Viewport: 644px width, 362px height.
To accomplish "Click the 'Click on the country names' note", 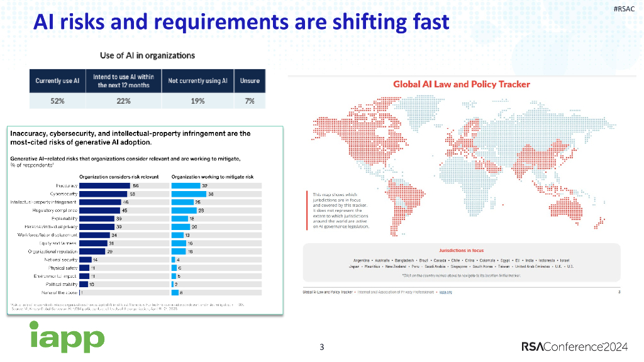I will pyautogui.click(x=461, y=276).
